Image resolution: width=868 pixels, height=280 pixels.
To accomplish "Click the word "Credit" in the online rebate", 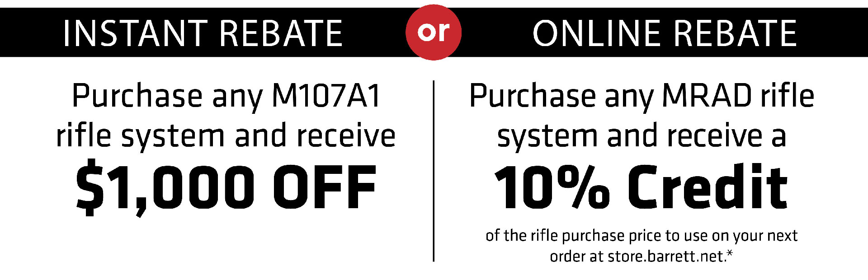I will click(x=708, y=187).
